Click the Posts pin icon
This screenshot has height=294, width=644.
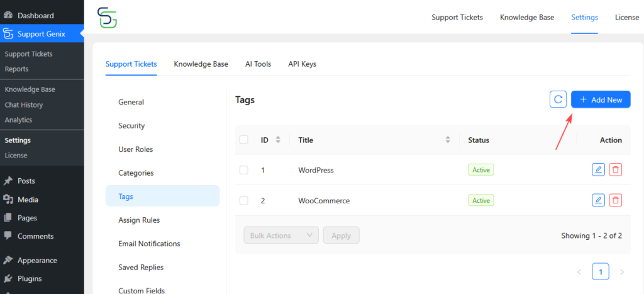tap(8, 181)
